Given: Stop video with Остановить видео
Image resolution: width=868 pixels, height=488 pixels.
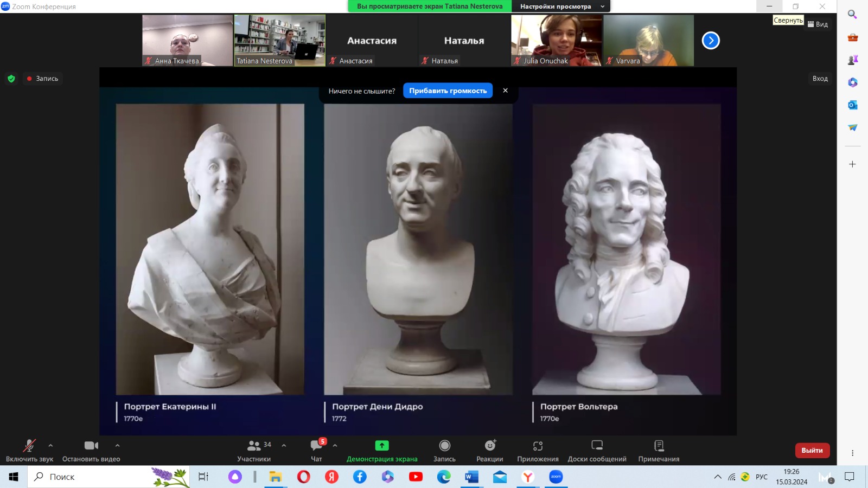Looking at the screenshot, I should coord(91,446).
